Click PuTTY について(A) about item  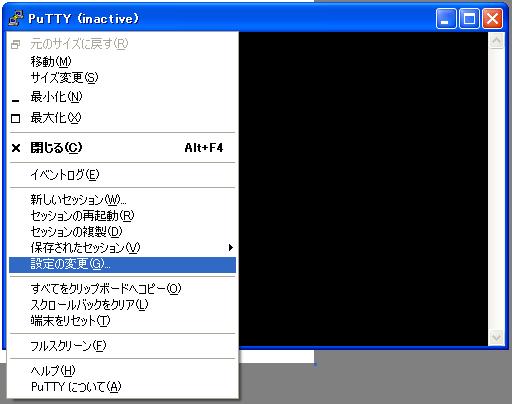click(122, 387)
